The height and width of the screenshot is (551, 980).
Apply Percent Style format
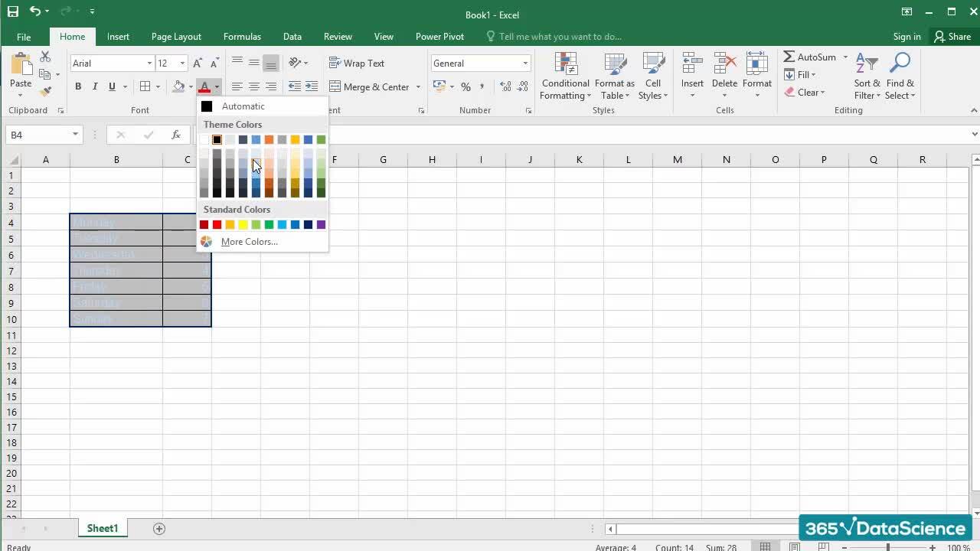465,86
